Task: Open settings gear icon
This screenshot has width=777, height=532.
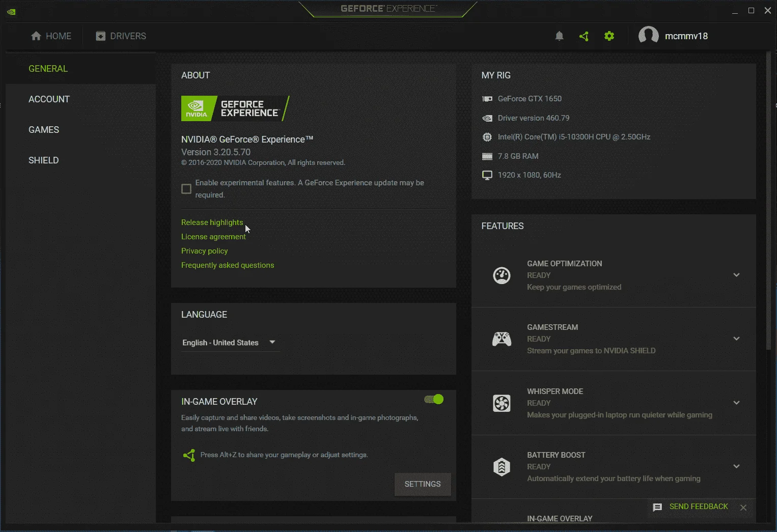Action: [609, 36]
